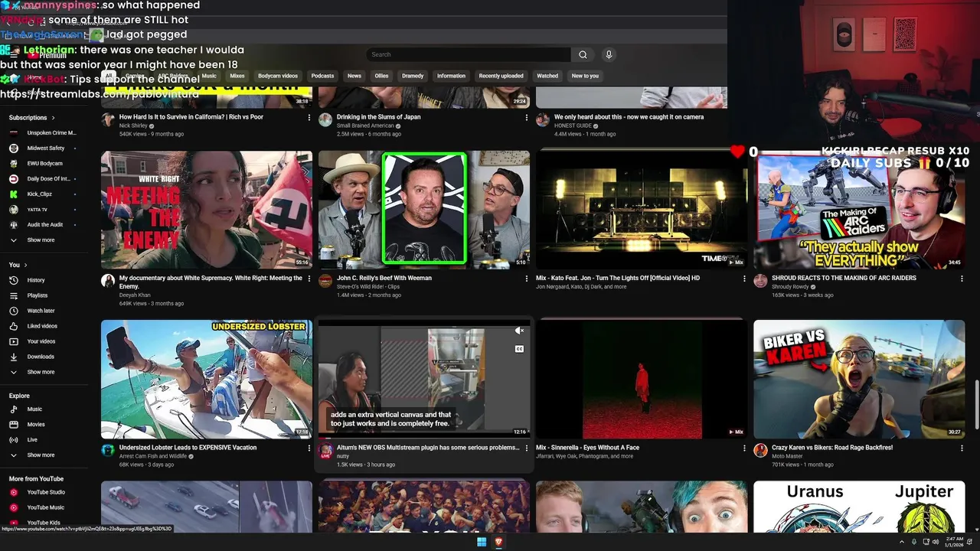Open Small Brained American channel link
Screen dimensions: 980x551
point(365,126)
